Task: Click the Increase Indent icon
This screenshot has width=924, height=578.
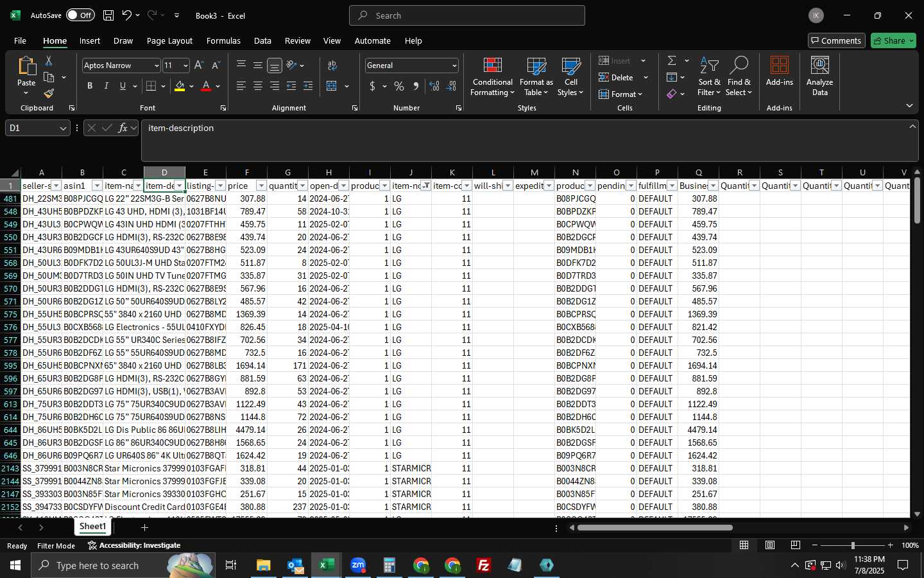Action: [x=308, y=86]
